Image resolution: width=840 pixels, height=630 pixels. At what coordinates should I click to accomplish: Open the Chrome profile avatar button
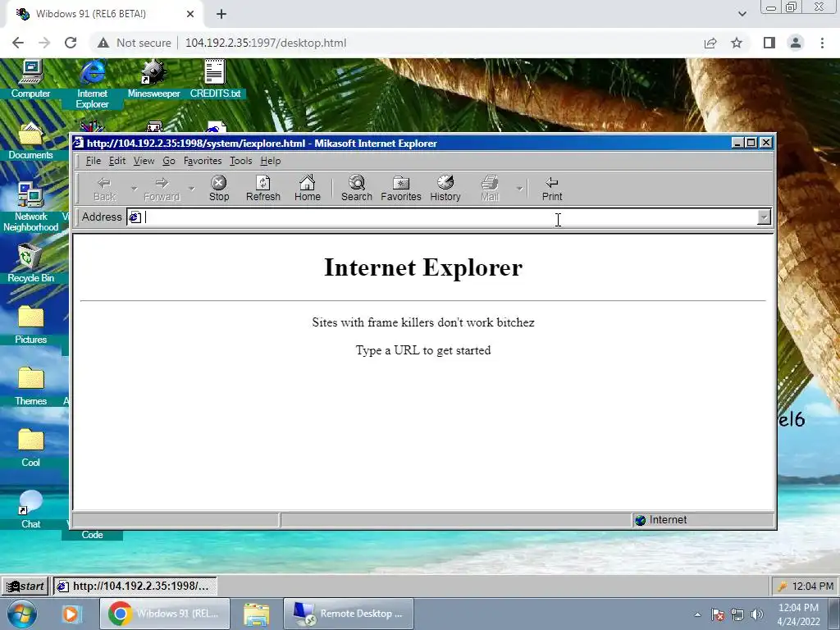[x=796, y=43]
